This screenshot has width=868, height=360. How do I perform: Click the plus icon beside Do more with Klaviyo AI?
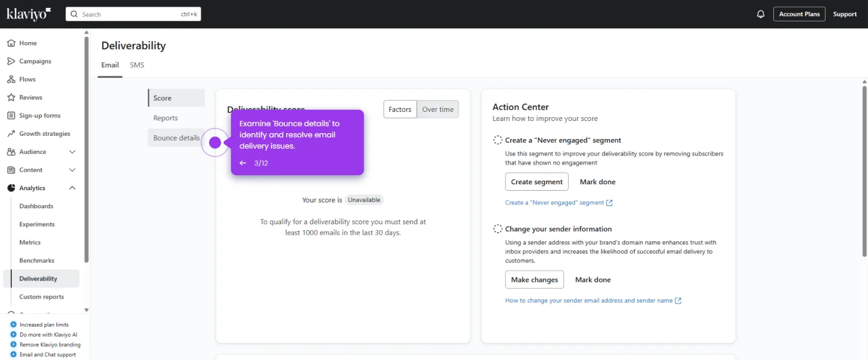13,334
